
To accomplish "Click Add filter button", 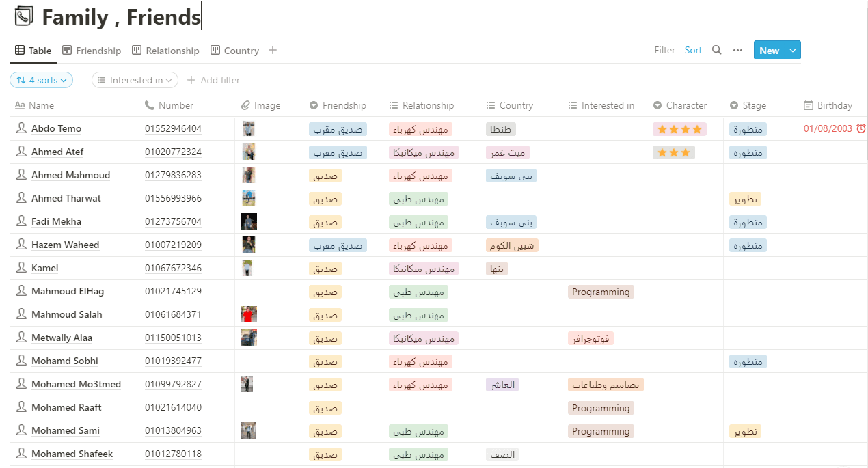I will pos(213,80).
